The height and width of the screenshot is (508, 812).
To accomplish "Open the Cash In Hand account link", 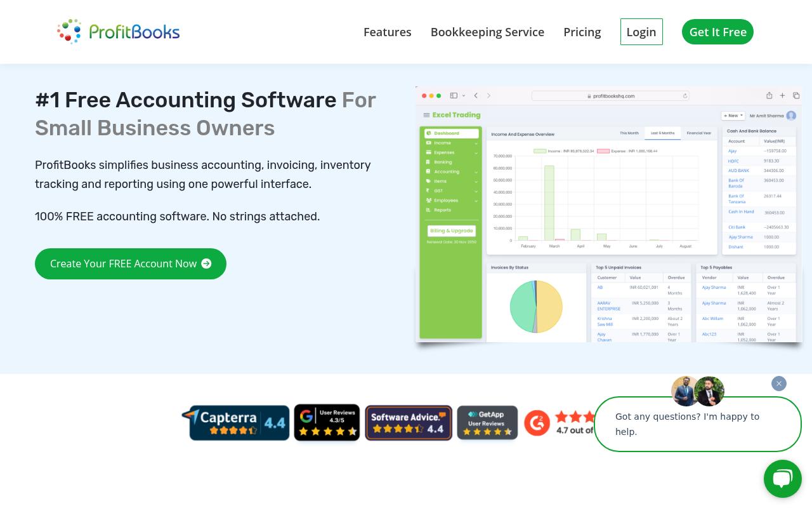I will 741,211.
